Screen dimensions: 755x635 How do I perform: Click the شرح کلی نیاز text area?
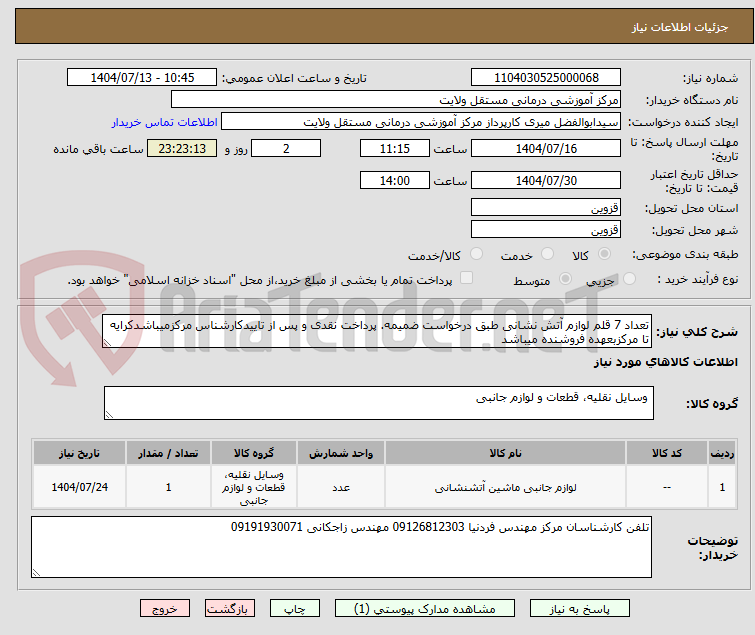coord(377,331)
